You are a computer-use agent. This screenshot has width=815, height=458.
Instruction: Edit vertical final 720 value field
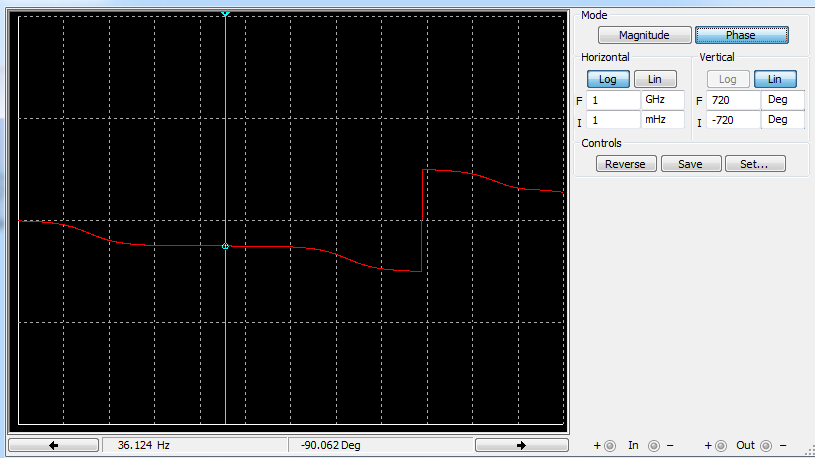click(733, 100)
